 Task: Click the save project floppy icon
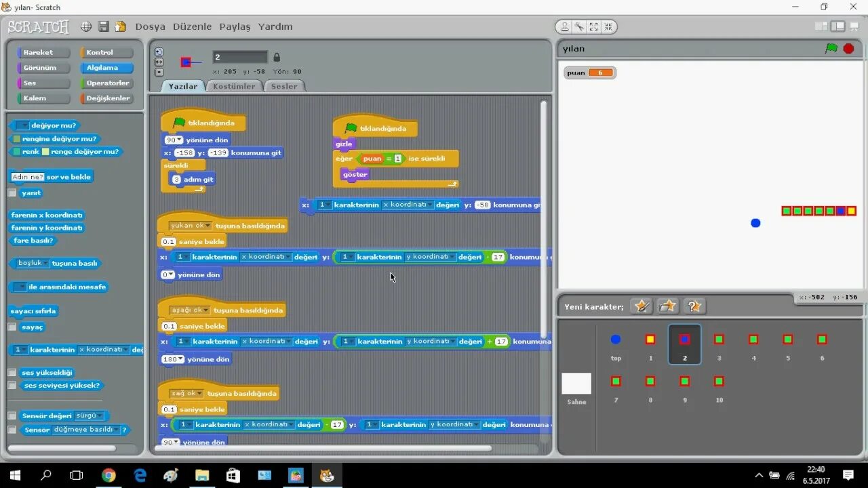[104, 26]
